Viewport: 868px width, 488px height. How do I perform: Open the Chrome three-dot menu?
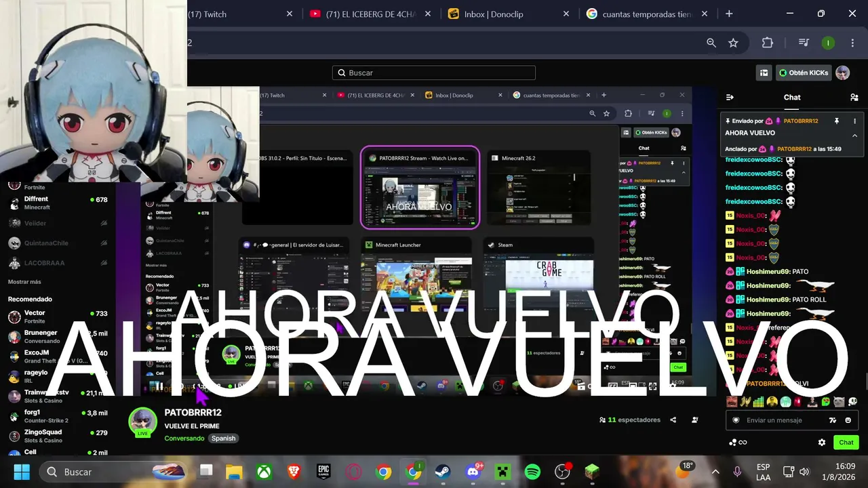(852, 43)
